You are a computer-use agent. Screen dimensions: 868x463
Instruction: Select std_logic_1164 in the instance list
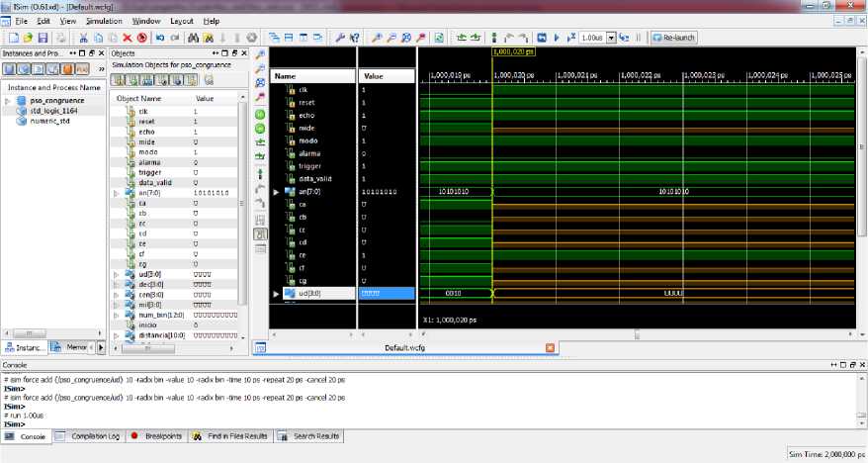tap(53, 112)
